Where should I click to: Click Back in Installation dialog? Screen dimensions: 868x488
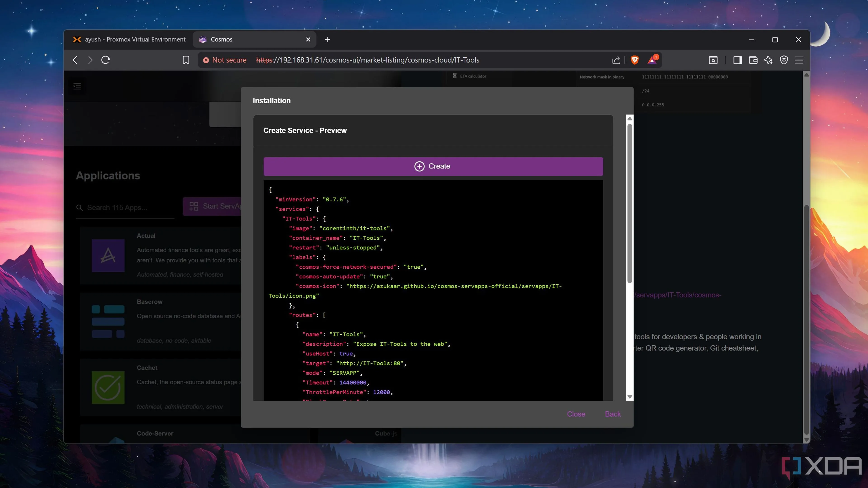tap(613, 414)
